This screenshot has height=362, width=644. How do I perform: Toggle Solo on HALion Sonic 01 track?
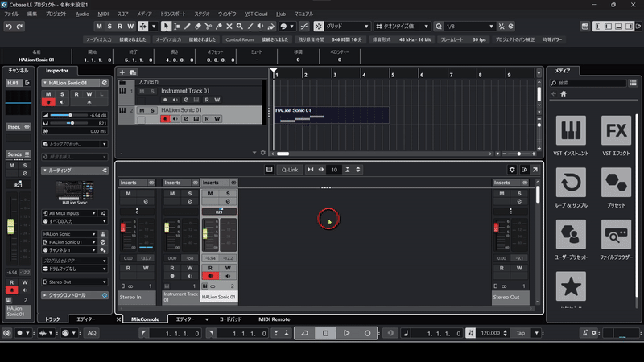(x=152, y=110)
